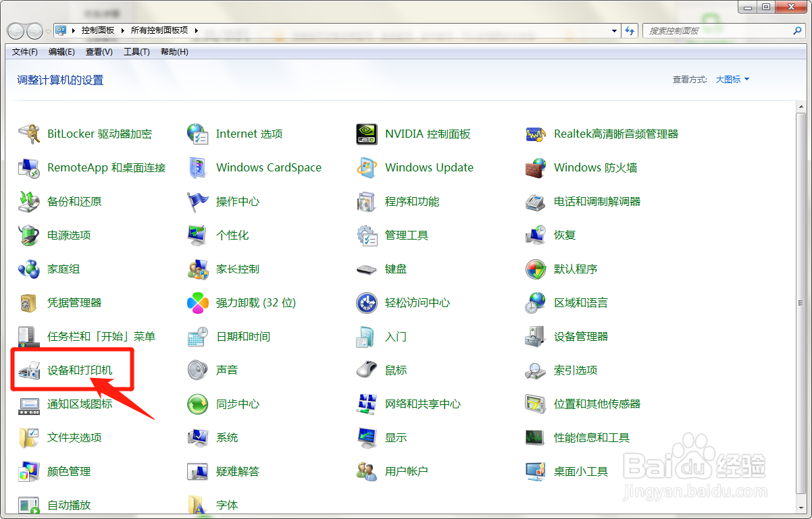Open the 颜色管理 link
The height and width of the screenshot is (519, 812).
pyautogui.click(x=69, y=471)
